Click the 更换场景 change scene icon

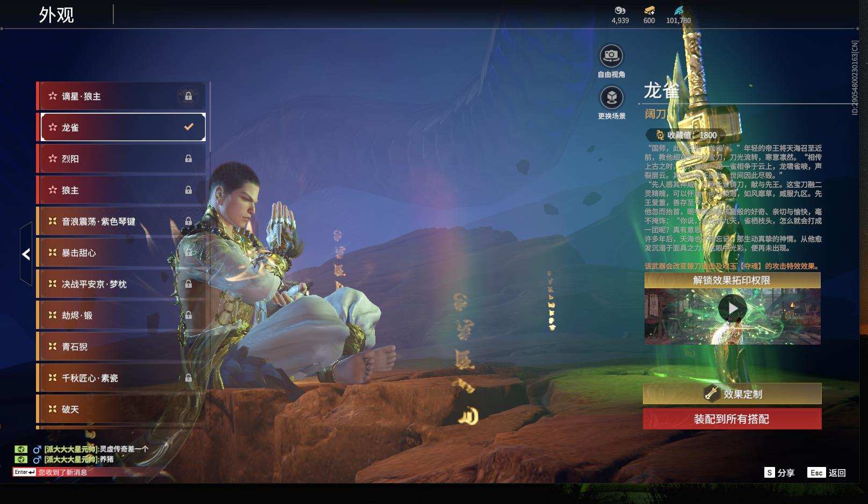coord(611,97)
